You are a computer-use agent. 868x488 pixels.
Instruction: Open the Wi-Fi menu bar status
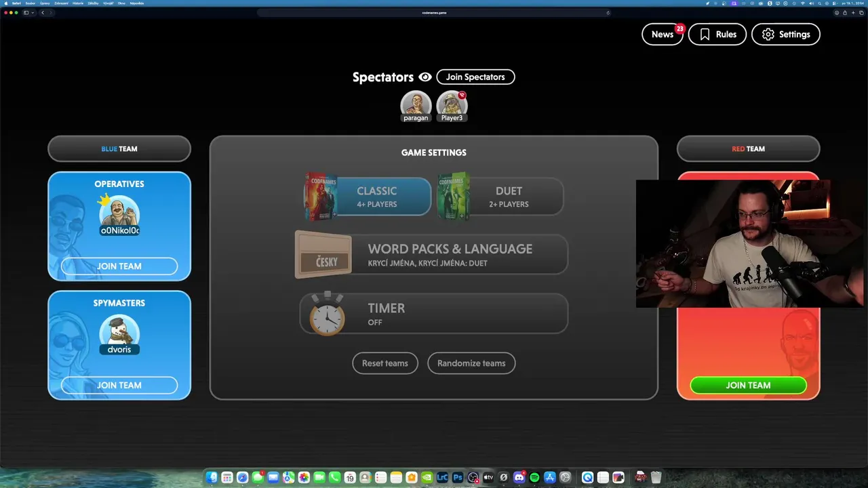(802, 3)
